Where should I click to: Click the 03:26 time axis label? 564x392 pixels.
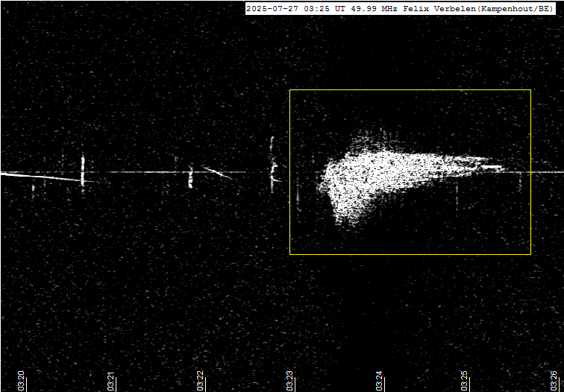click(554, 382)
